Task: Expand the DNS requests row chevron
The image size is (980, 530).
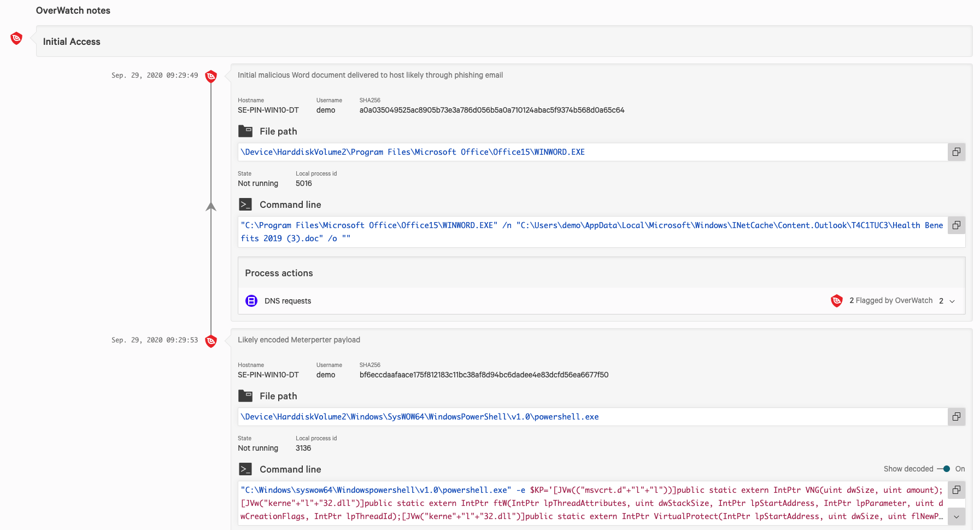Action: pyautogui.click(x=952, y=301)
